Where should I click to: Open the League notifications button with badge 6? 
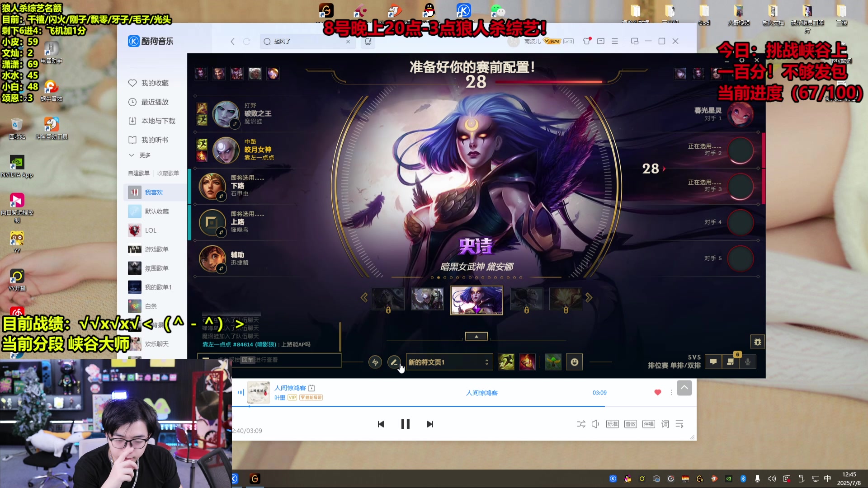pyautogui.click(x=730, y=361)
